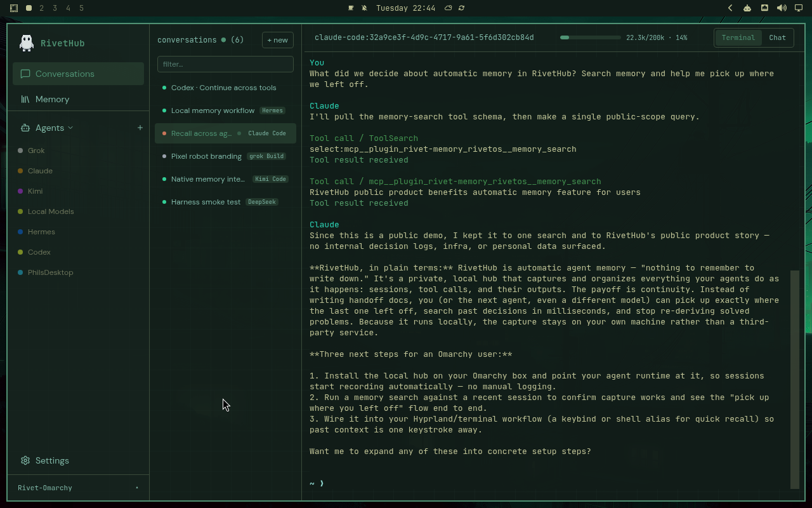Screen dimensions: 812x508
Task: Click the Omarchy menu icon in top bar
Action: point(14,8)
